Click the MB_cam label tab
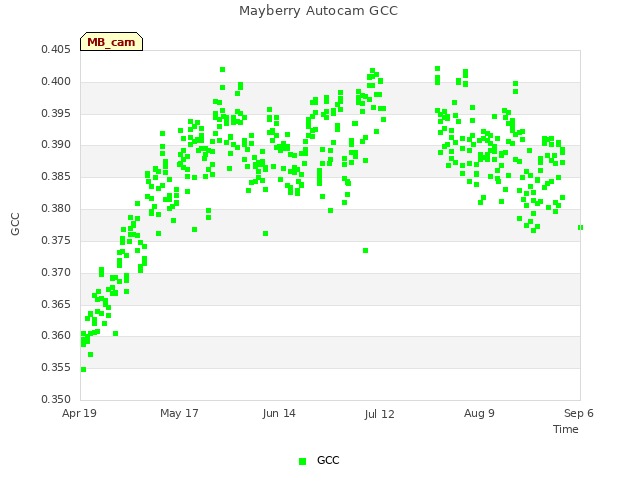This screenshot has height=480, width=640. tap(111, 42)
